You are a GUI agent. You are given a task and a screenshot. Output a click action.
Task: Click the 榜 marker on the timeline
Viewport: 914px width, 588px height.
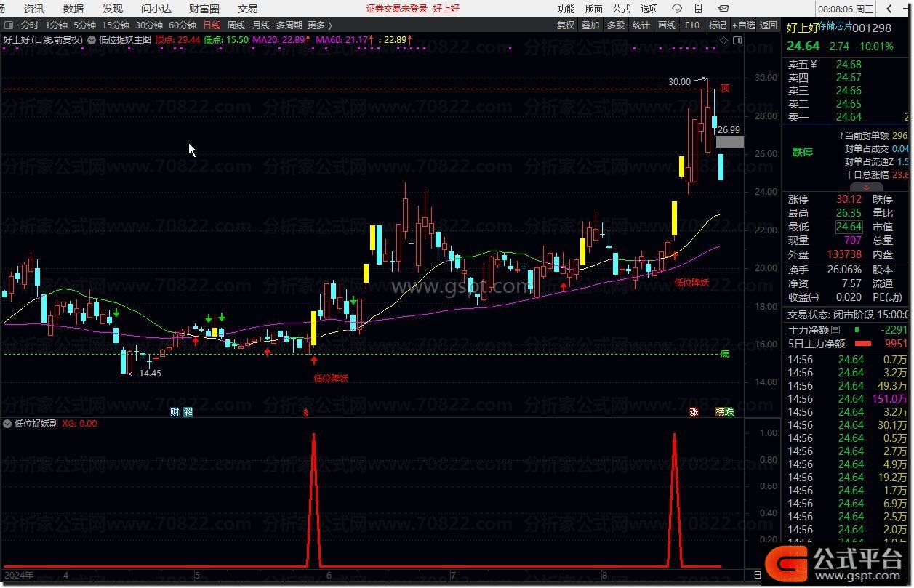[720, 412]
